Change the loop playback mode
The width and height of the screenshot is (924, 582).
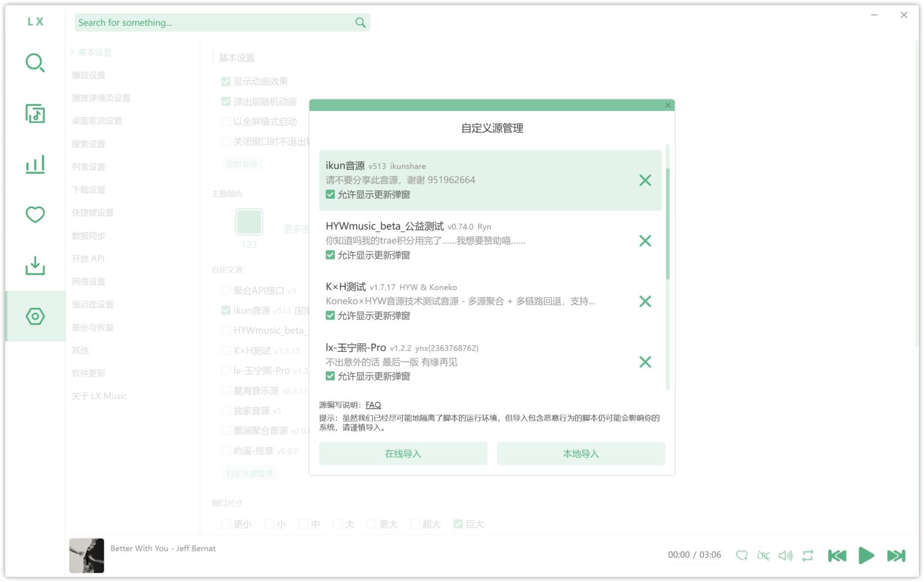coord(808,555)
